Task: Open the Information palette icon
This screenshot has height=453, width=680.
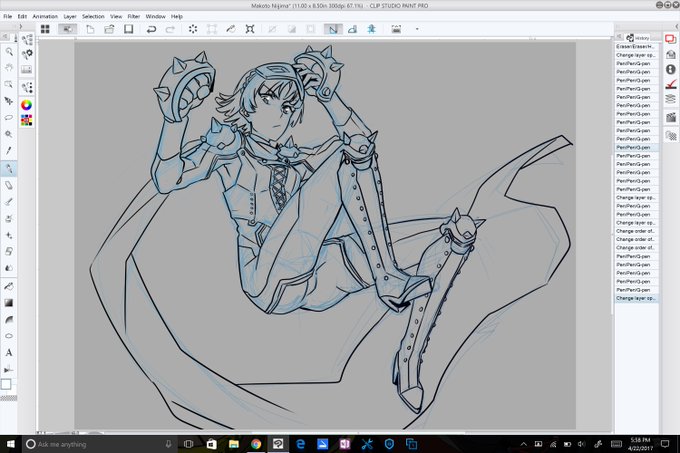Action: tap(670, 69)
